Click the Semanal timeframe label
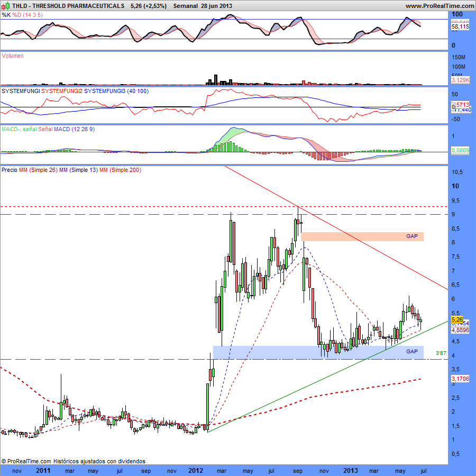Viewport: 476px width, 476px height. tap(186, 6)
